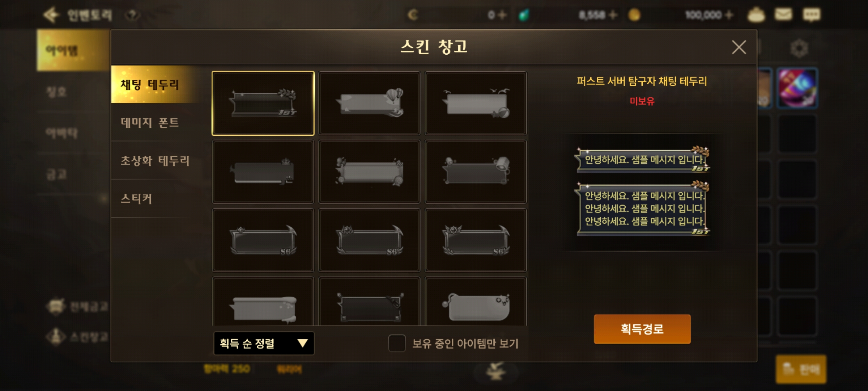Choose the hot air balloon chat border
The width and height of the screenshot is (868, 391).
(369, 103)
